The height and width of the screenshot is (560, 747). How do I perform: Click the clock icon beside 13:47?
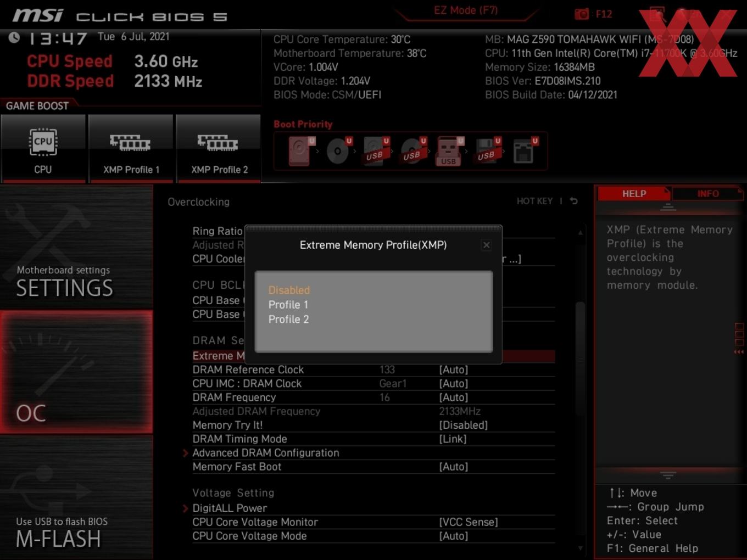(x=14, y=37)
